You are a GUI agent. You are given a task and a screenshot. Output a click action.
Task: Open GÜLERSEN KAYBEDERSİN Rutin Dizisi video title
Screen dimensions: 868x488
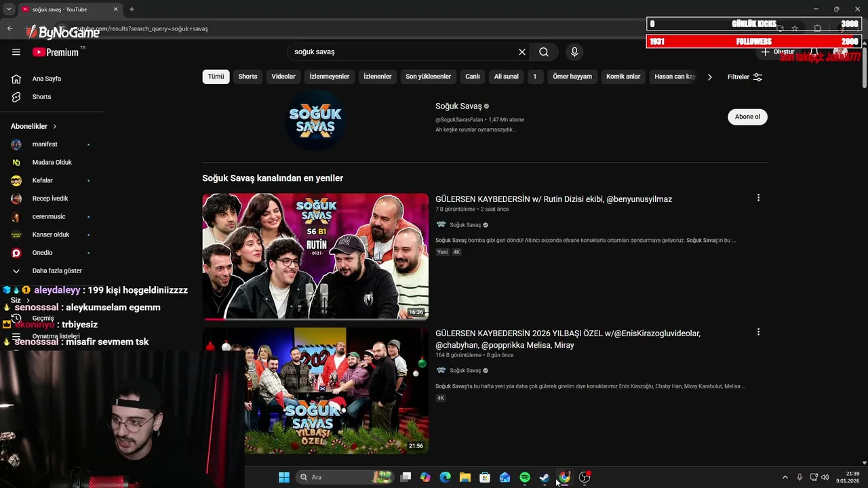coord(553,199)
